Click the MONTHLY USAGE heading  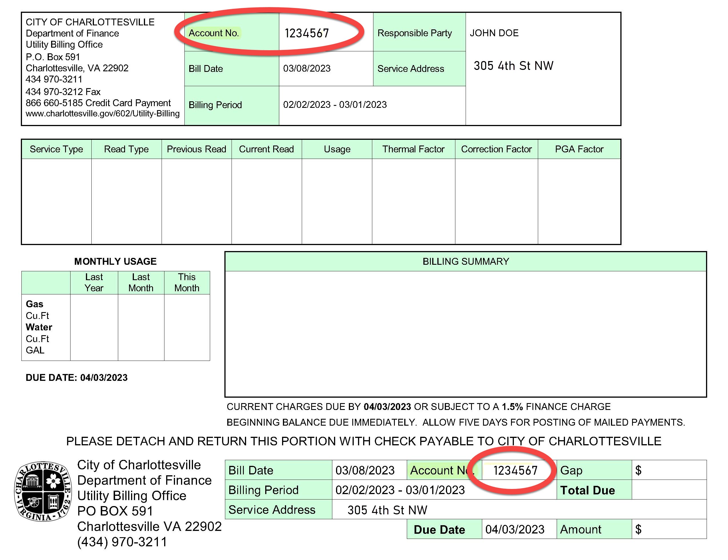(x=115, y=261)
